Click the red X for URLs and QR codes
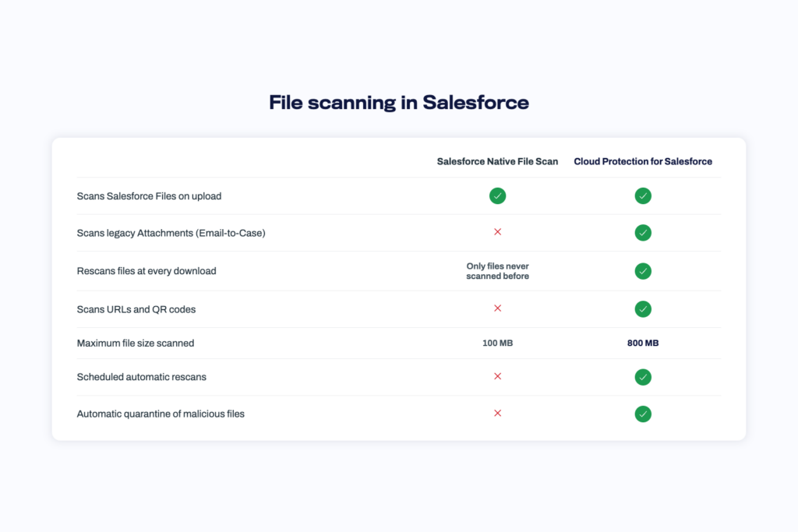The height and width of the screenshot is (532, 798). tap(498, 308)
